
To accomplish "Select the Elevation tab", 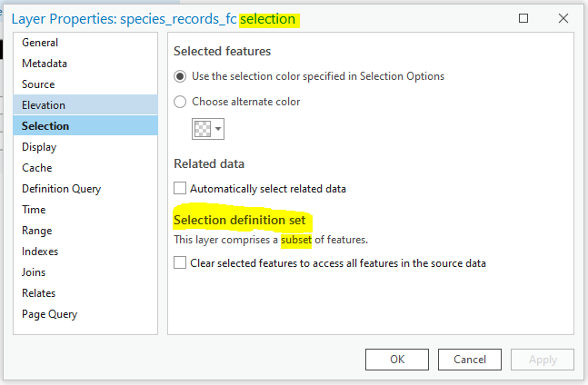I will tap(44, 105).
